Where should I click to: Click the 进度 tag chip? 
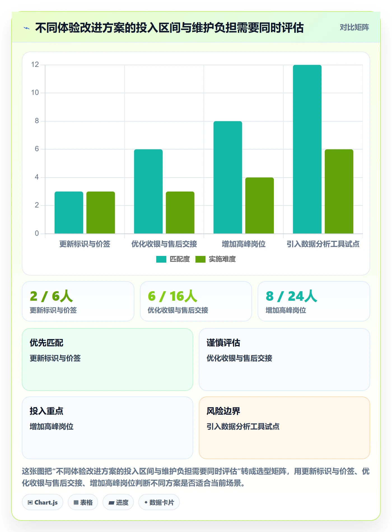pyautogui.click(x=118, y=502)
